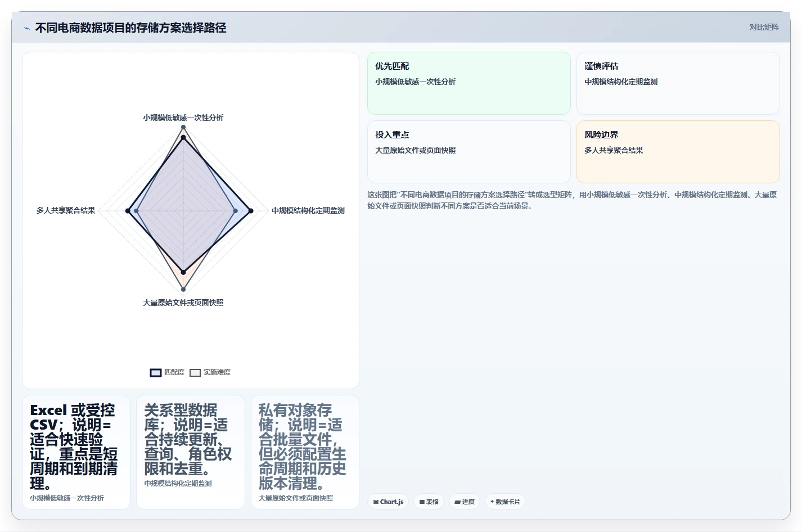Image resolution: width=802 pixels, height=532 pixels.
Task: Click the blue icon beside the page title
Action: click(26, 28)
